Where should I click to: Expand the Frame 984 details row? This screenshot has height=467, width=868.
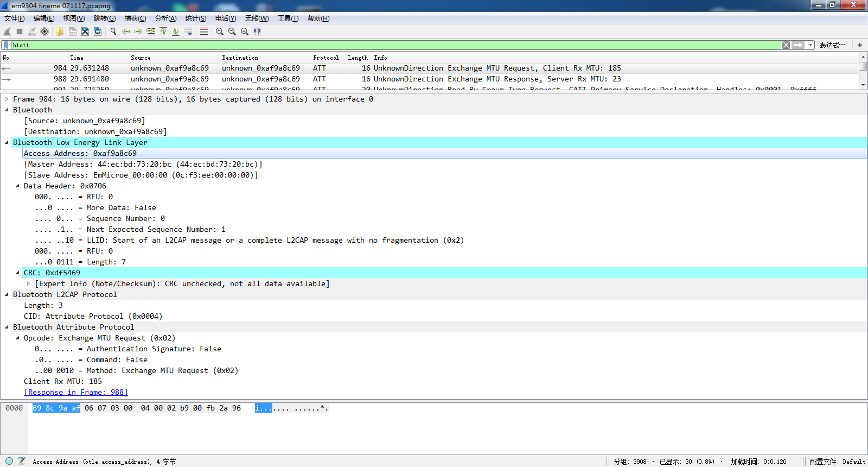click(7, 99)
